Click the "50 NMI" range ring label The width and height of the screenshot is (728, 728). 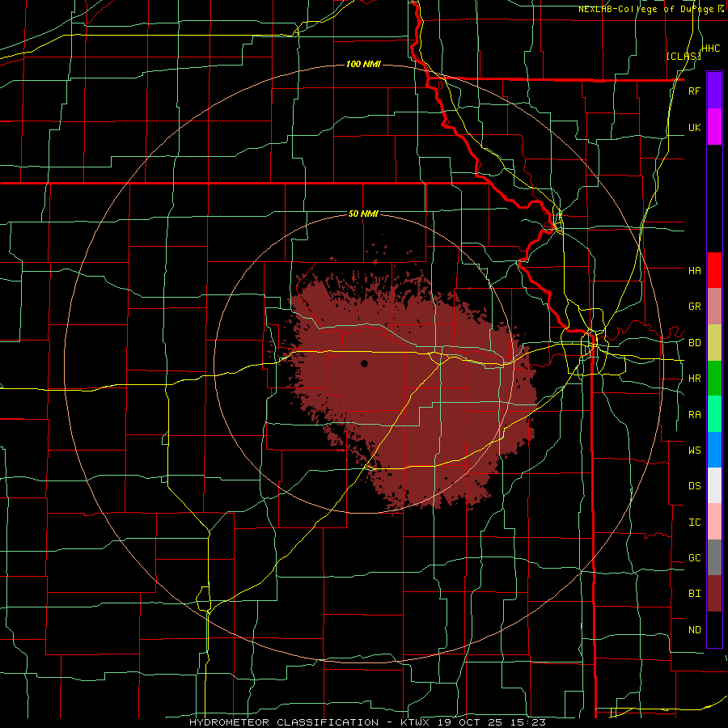(x=363, y=214)
